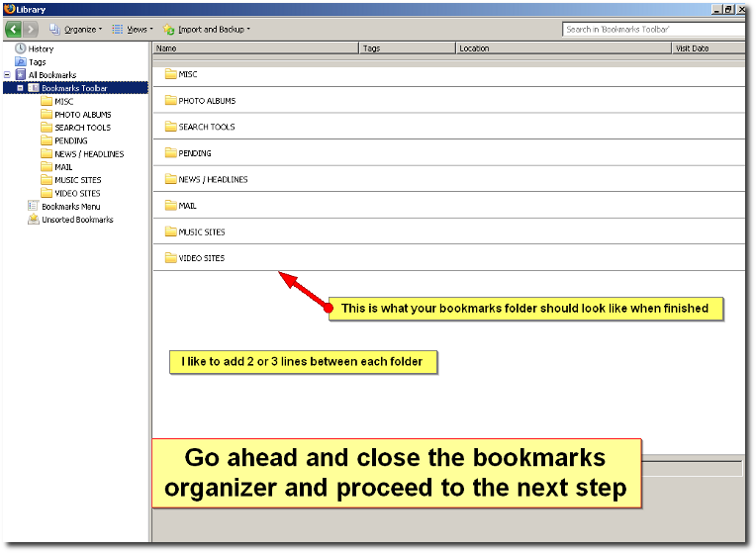Image resolution: width=756 pixels, height=553 pixels.
Task: Select All Bookmarks label in sidebar
Action: click(52, 75)
